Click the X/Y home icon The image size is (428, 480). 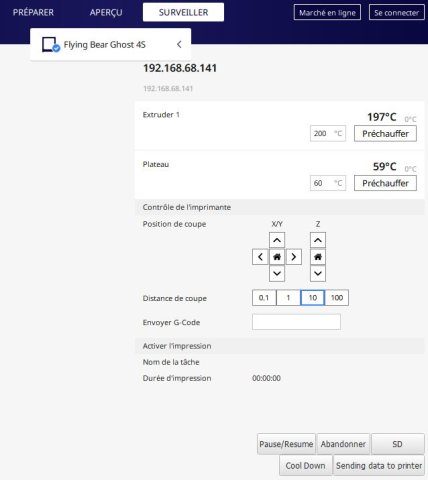pyautogui.click(x=277, y=257)
